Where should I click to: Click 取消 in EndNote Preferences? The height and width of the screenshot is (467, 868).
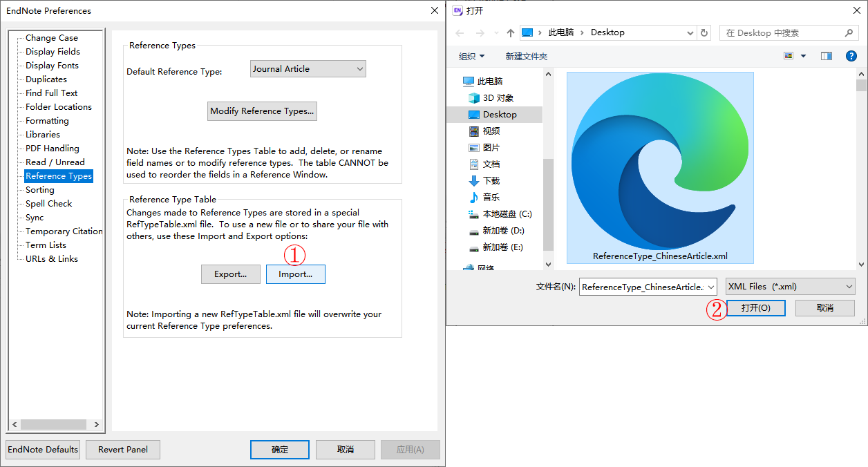346,449
